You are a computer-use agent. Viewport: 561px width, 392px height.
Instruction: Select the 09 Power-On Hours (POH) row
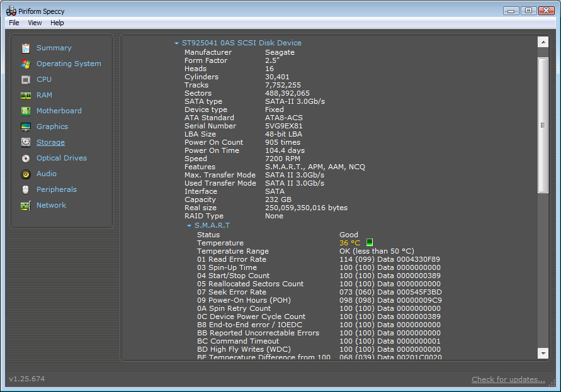319,300
